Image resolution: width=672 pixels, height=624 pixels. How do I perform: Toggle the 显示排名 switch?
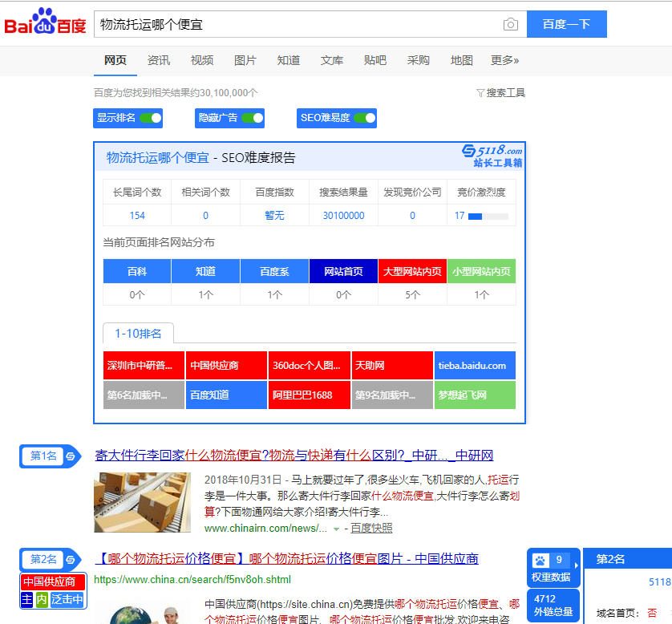point(151,118)
